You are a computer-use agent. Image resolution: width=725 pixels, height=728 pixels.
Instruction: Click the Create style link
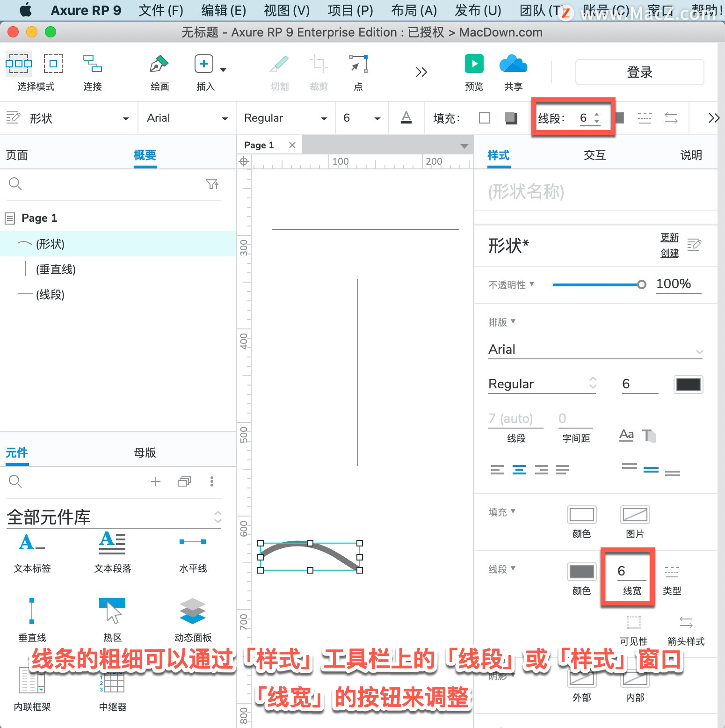[x=669, y=254]
